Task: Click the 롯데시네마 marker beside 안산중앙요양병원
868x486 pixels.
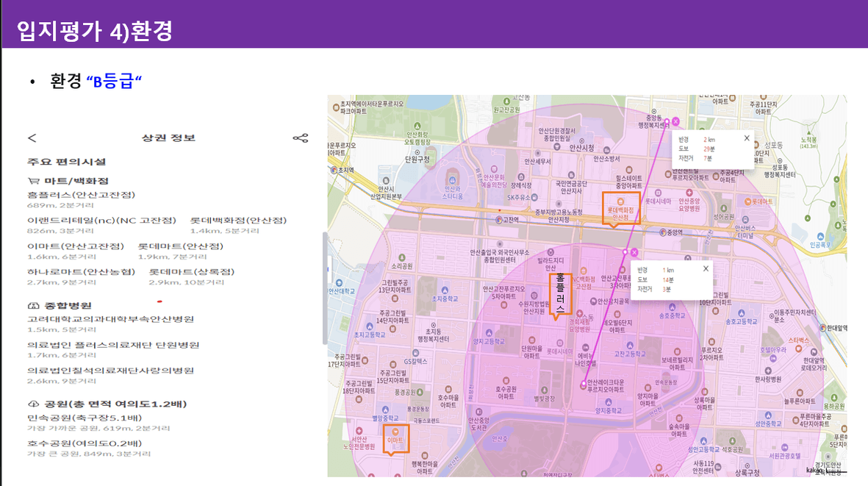Action: [x=659, y=193]
